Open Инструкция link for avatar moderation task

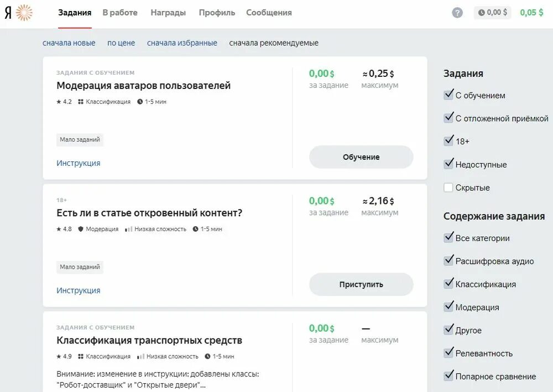tap(79, 163)
